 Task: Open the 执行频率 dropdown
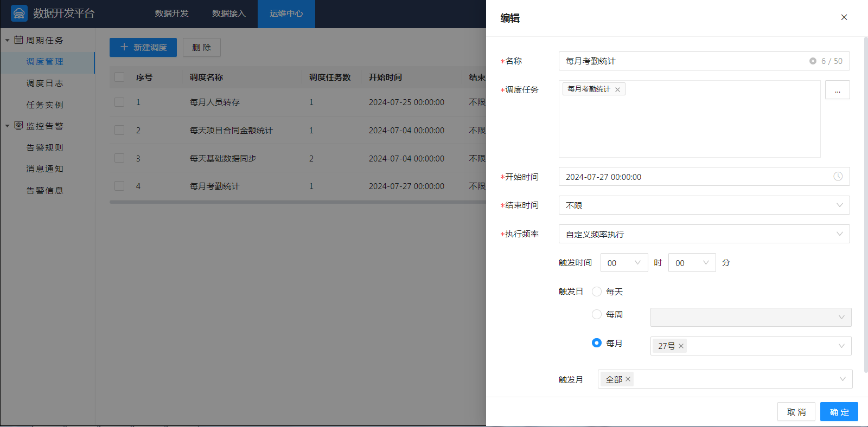tap(704, 234)
